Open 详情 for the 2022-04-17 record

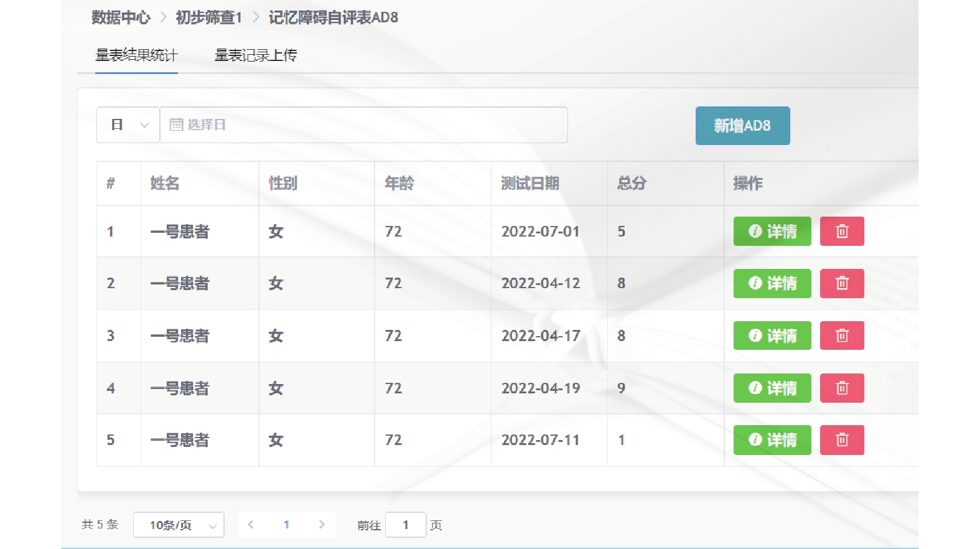[772, 335]
